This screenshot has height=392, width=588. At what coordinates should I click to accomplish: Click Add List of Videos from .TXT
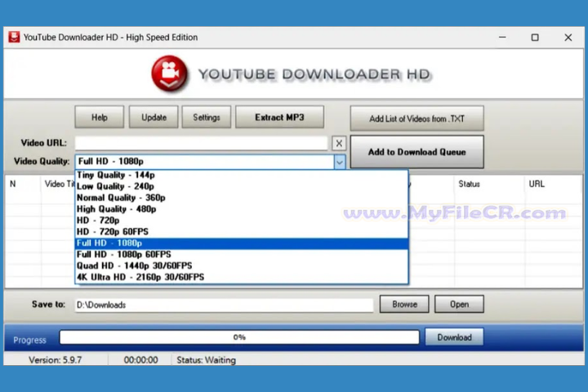[416, 118]
